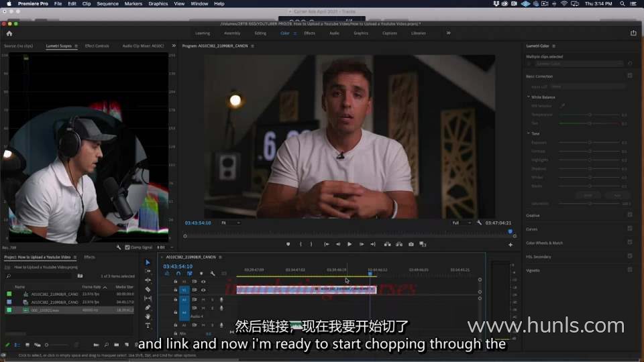This screenshot has width=644, height=362.
Task: Open the Input LUT dropdown
Action: click(x=588, y=86)
